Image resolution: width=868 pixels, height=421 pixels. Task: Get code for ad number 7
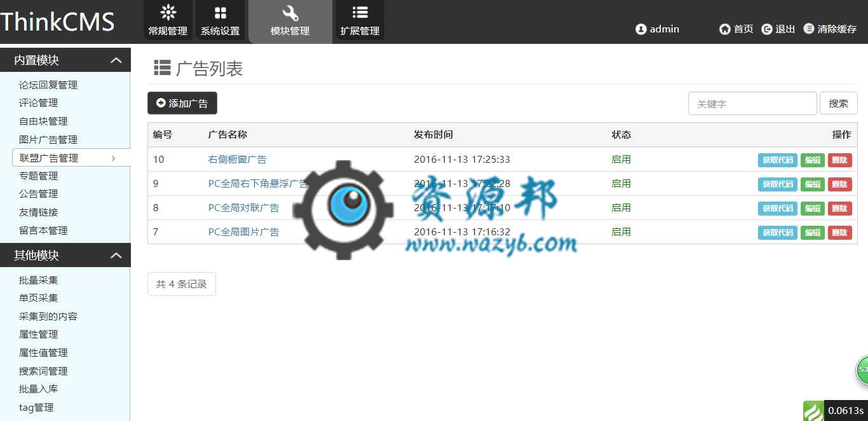click(778, 233)
